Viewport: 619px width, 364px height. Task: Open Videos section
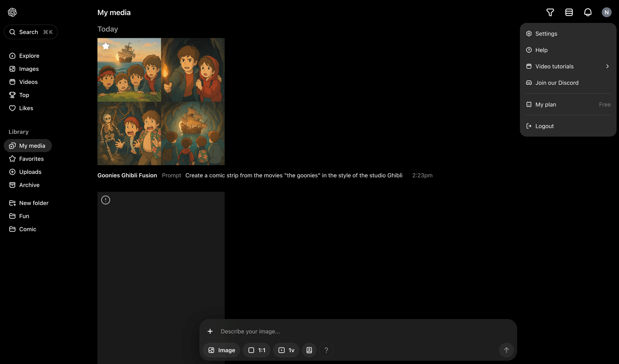click(23, 82)
